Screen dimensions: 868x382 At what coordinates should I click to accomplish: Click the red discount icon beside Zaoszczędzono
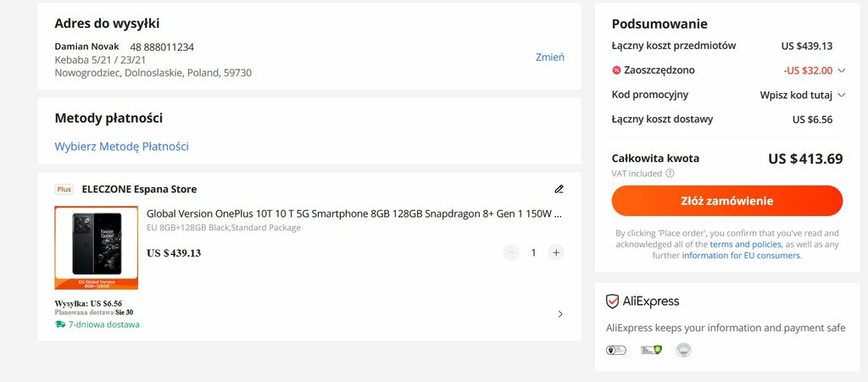(x=616, y=70)
